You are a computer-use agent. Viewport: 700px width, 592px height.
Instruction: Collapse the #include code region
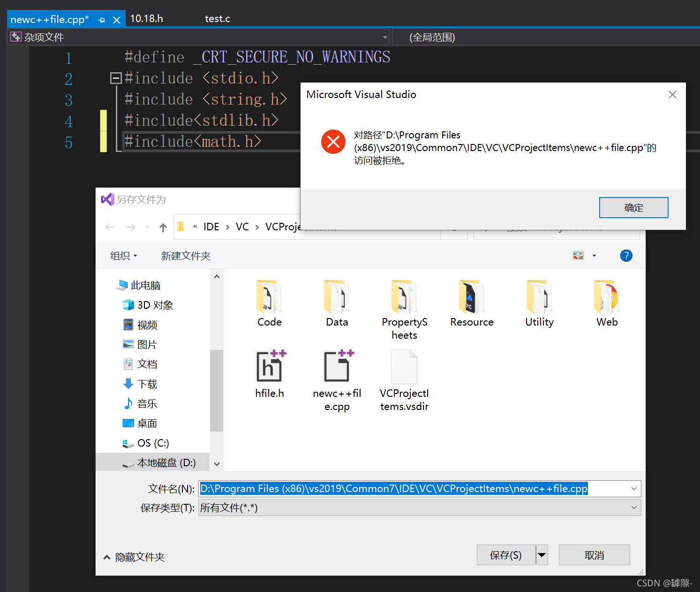pos(115,78)
